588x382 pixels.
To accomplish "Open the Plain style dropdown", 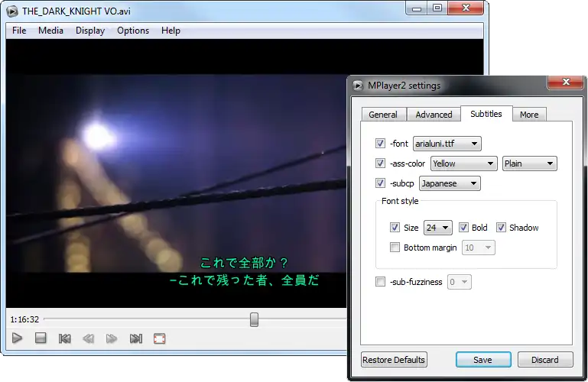I will (x=529, y=163).
